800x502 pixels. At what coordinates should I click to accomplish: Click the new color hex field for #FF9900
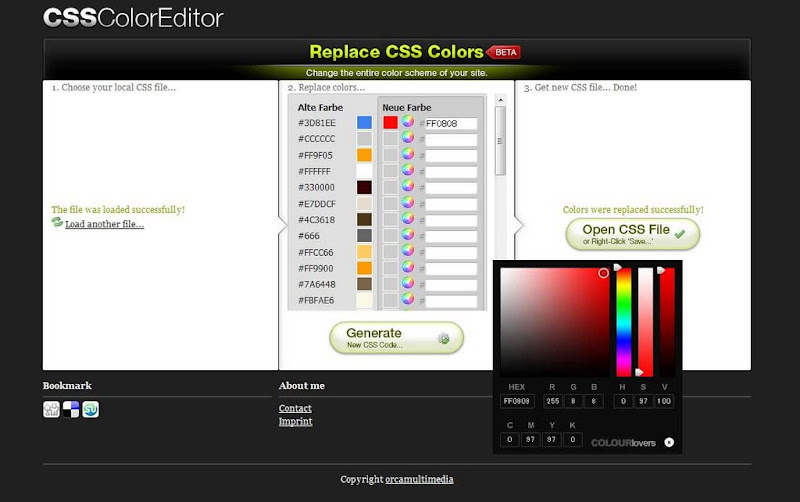(x=451, y=269)
